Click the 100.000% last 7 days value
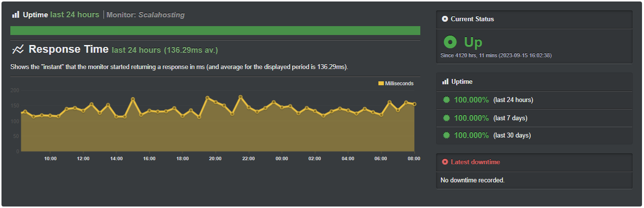The width and height of the screenshot is (644, 208). [x=472, y=118]
